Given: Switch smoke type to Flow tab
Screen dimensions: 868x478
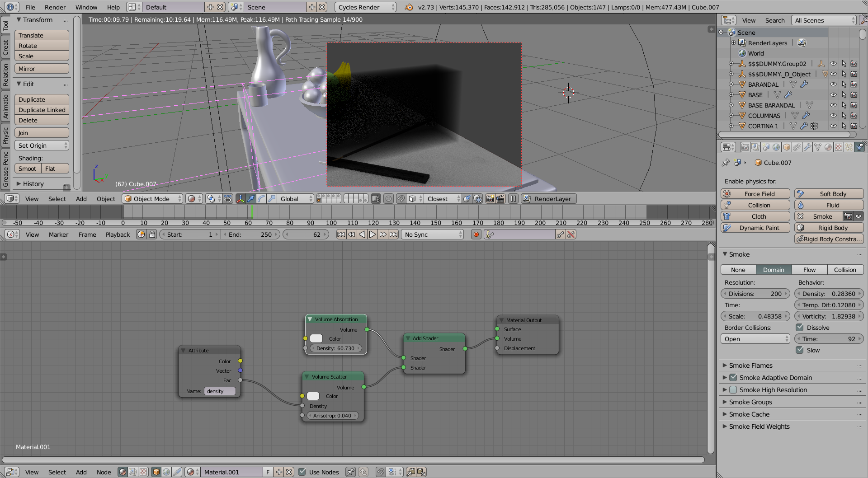Looking at the screenshot, I should tap(809, 270).
